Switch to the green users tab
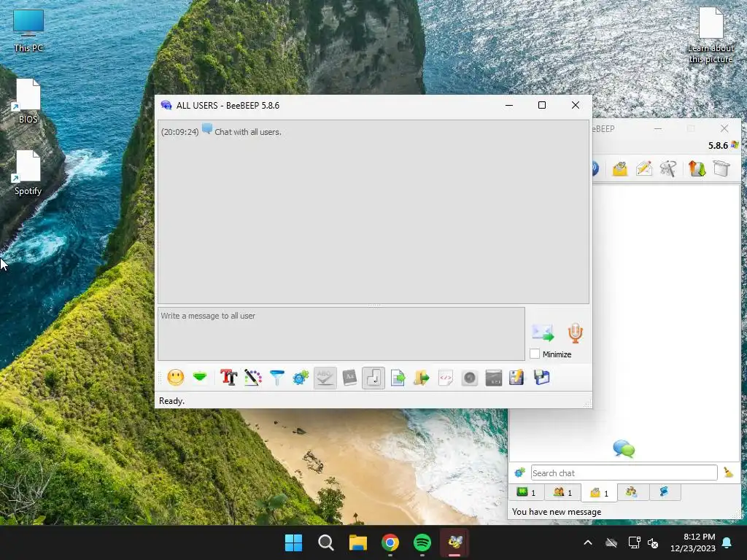747x560 pixels. point(527,492)
